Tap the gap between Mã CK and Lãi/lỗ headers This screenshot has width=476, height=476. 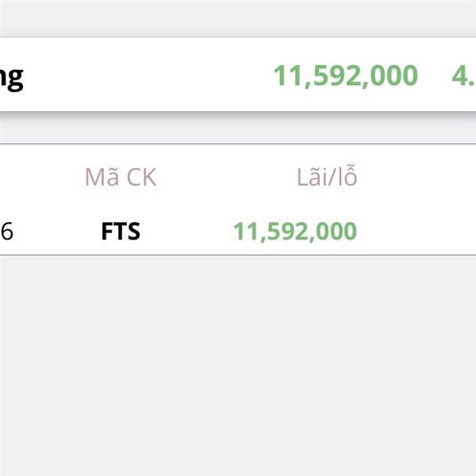click(226, 177)
